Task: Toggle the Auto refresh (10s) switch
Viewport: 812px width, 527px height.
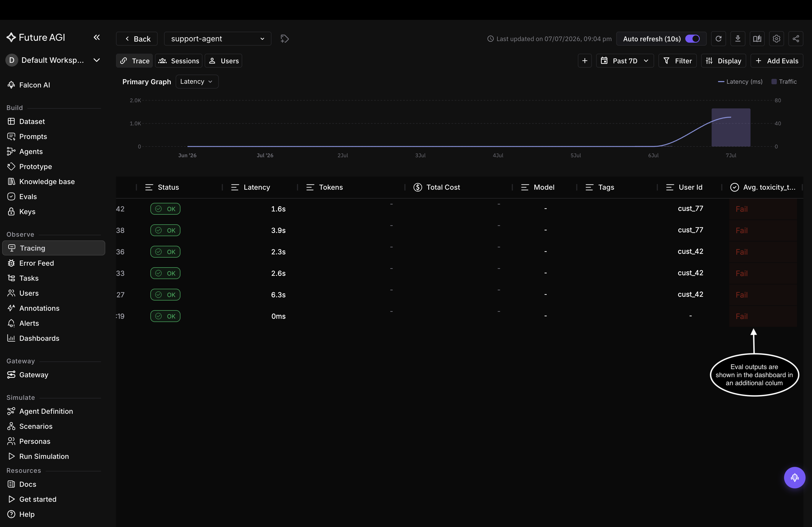Action: point(693,39)
